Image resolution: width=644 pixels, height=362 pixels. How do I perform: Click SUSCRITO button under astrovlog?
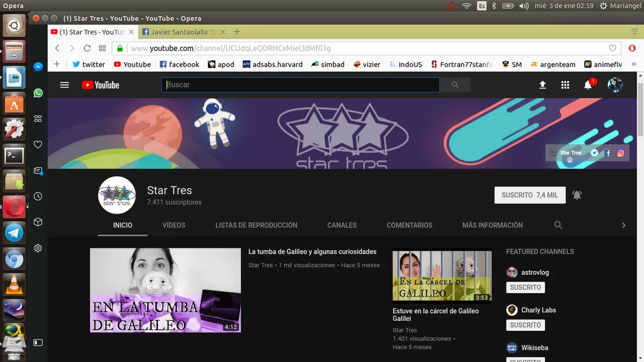525,288
